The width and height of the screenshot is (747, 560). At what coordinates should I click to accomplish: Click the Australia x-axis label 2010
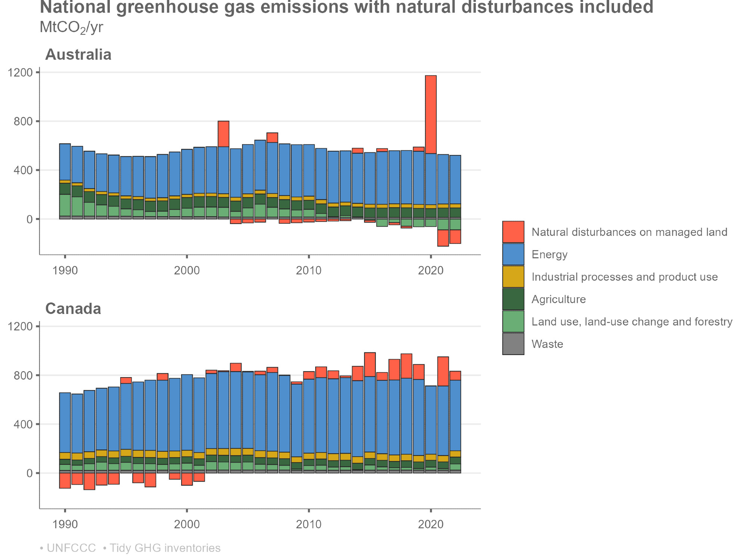pyautogui.click(x=309, y=270)
